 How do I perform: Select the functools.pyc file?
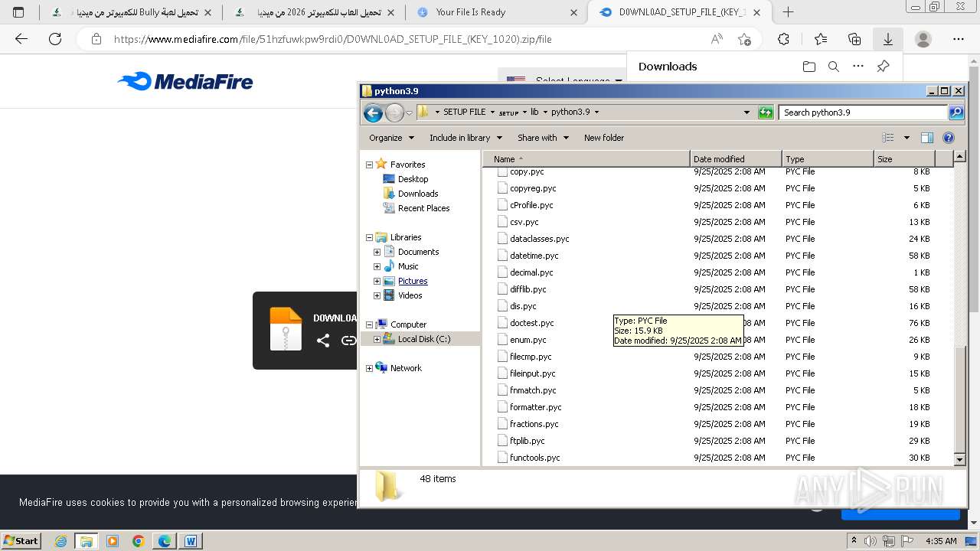534,458
